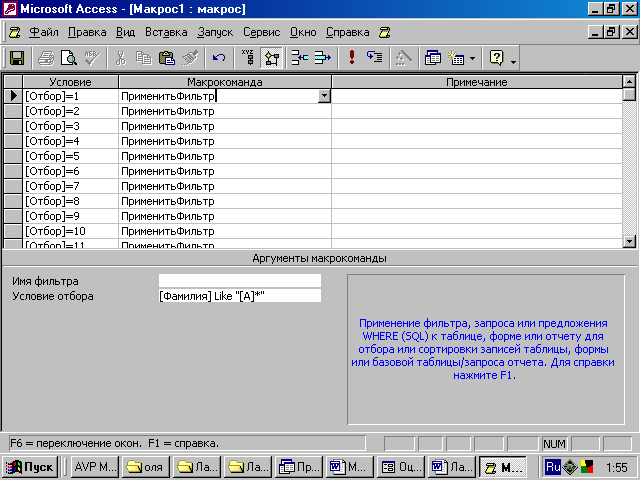Switch to the AVP M... taskbar button

point(95,467)
